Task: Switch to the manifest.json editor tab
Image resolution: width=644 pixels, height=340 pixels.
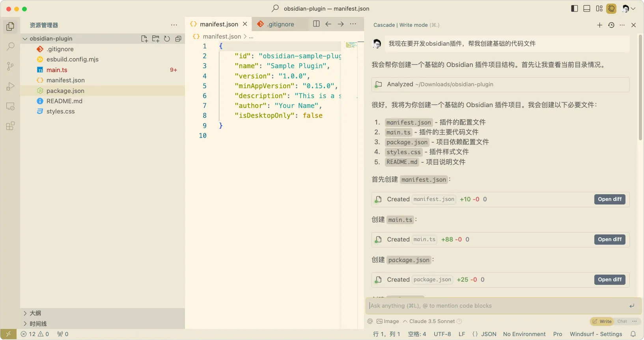Action: click(218, 24)
